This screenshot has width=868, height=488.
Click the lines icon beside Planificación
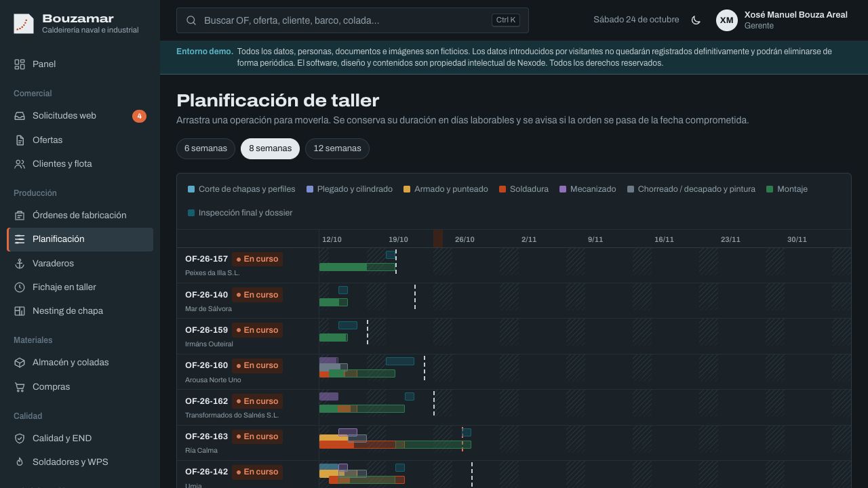20,239
